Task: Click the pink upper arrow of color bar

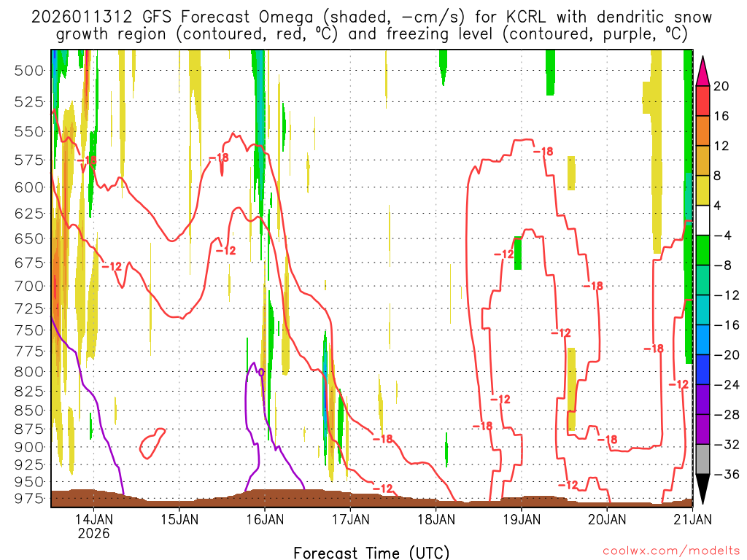Action: (703, 71)
